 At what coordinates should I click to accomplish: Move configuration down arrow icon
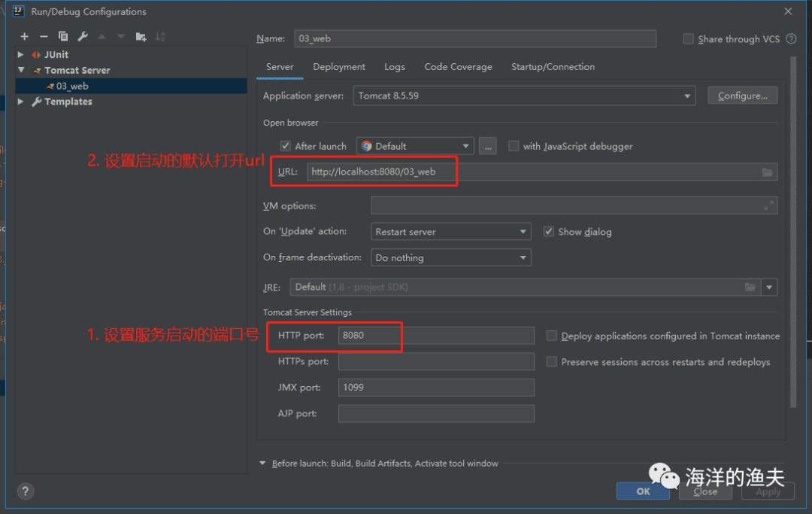[x=121, y=36]
